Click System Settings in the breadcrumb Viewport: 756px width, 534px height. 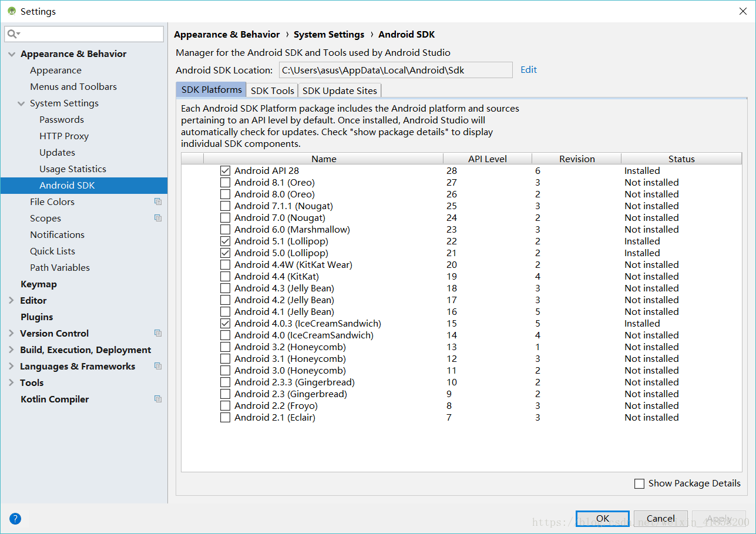tap(329, 35)
